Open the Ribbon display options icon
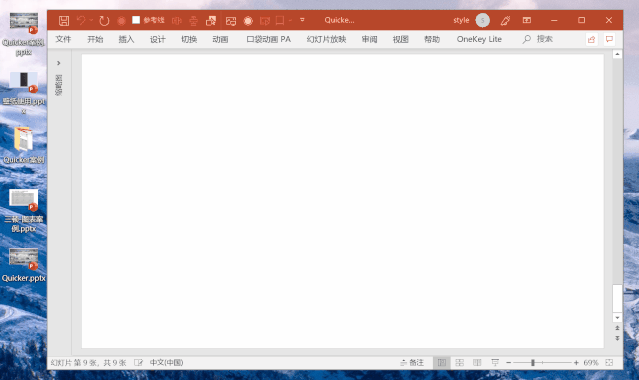The width and height of the screenshot is (639, 380). [527, 20]
